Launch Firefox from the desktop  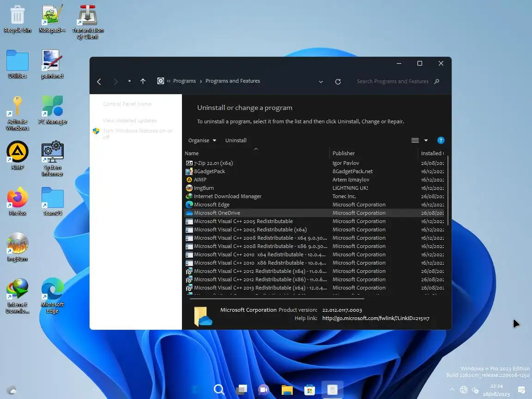(x=17, y=201)
